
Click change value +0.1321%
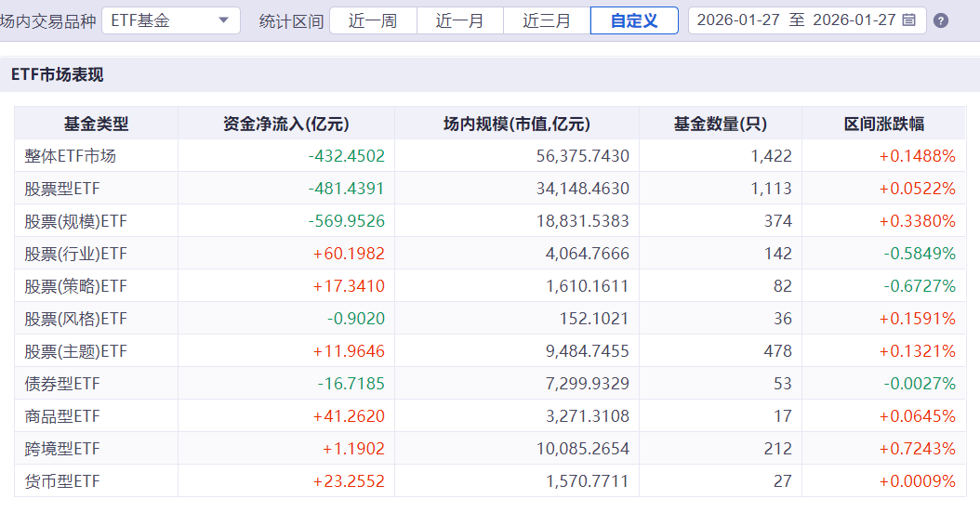tap(918, 351)
